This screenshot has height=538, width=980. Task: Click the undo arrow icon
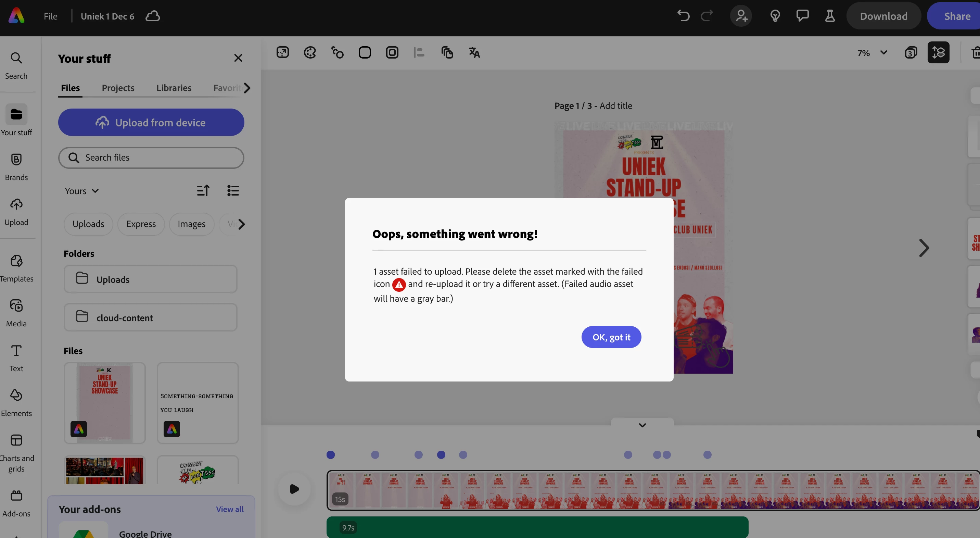click(x=683, y=16)
